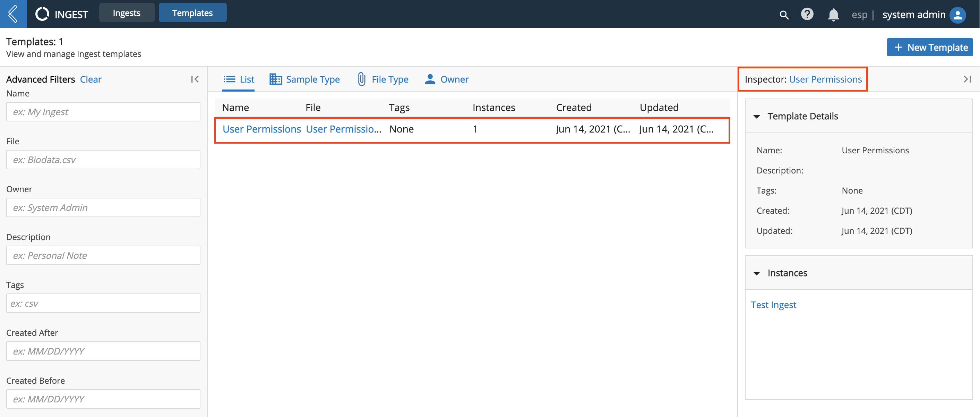980x417 pixels.
Task: Collapse the Advanced Filters panel
Action: pyautogui.click(x=195, y=79)
